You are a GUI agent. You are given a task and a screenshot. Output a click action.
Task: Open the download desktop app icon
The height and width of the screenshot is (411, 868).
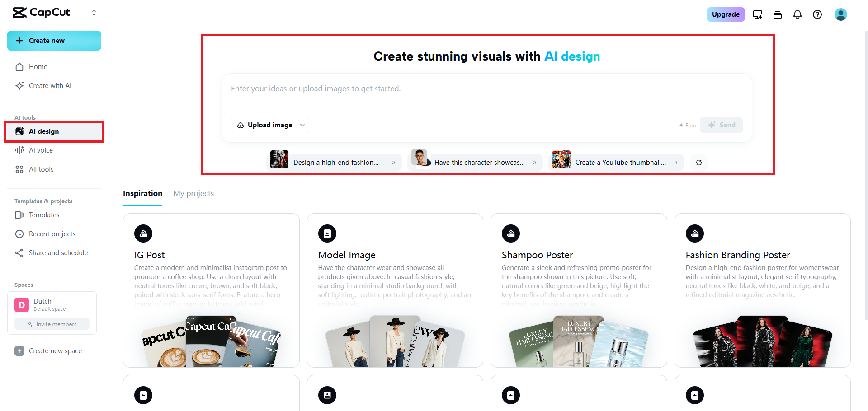point(758,14)
